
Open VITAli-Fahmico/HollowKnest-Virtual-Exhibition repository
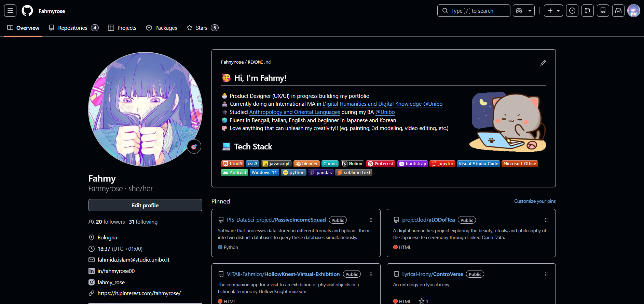pyautogui.click(x=283, y=274)
